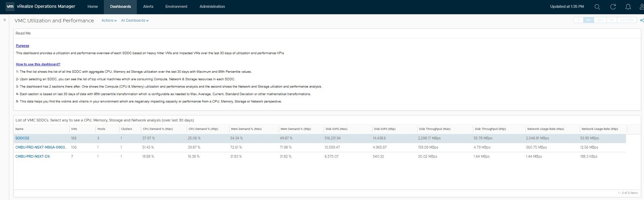
Task: Refresh the dashboard with the reload icon
Action: click(x=613, y=7)
